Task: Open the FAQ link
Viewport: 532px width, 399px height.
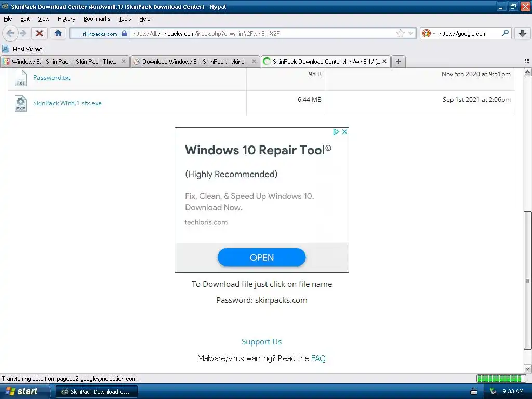Action: tap(318, 358)
